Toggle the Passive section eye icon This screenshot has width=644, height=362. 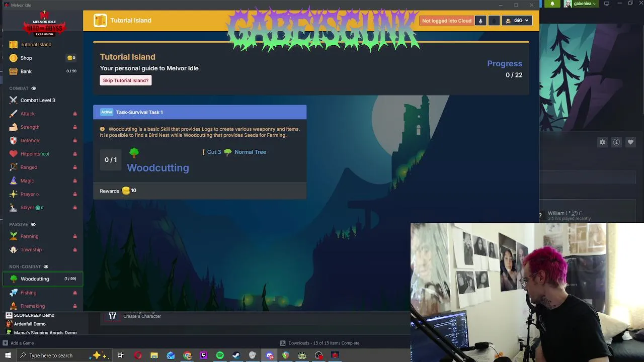(x=33, y=224)
